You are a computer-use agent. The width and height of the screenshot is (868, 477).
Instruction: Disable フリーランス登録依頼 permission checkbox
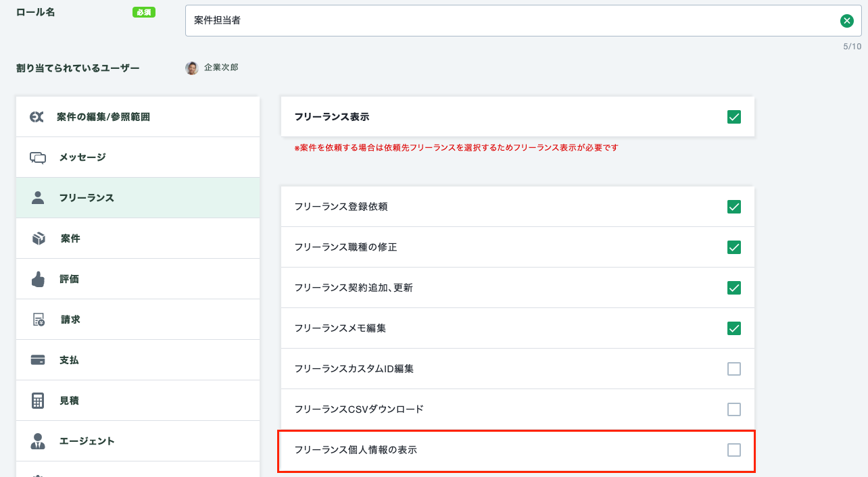(734, 207)
